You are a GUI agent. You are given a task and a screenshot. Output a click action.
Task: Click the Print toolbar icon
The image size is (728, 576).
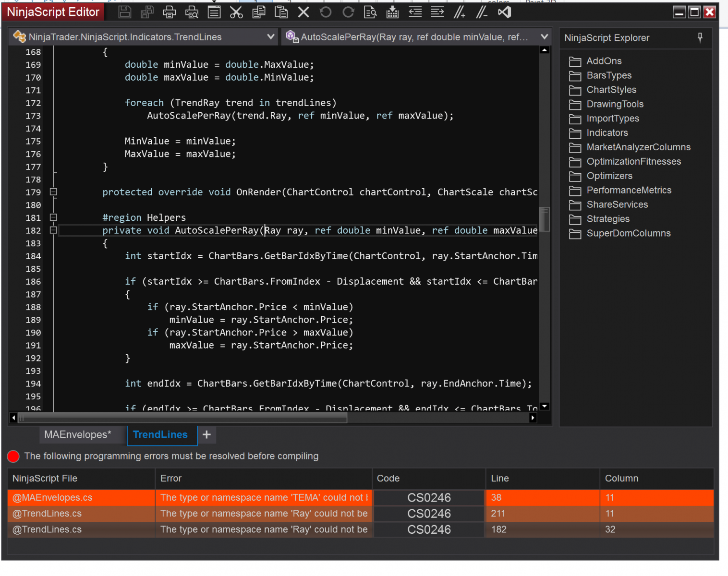pos(169,12)
